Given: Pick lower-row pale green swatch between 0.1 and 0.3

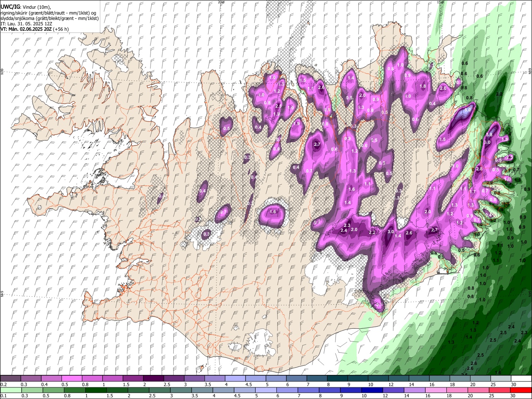Looking at the screenshot, I should tap(10, 390).
